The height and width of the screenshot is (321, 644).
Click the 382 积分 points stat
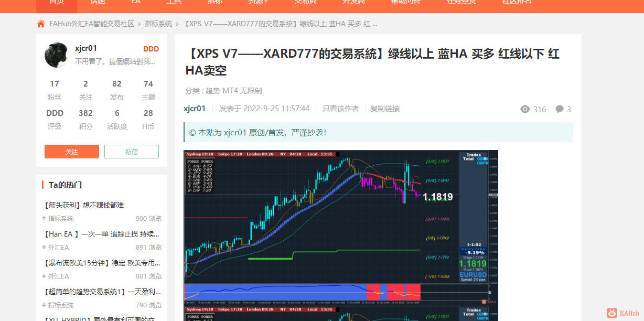(x=85, y=120)
